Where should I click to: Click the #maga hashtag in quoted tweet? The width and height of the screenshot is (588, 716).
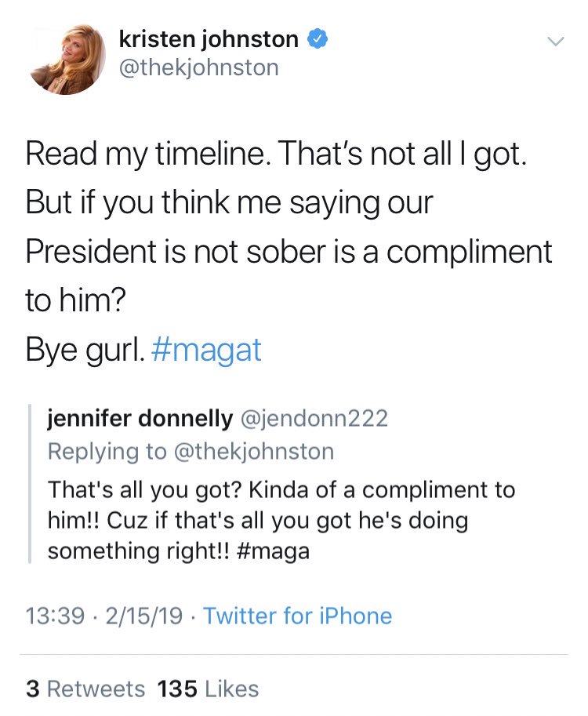click(274, 551)
